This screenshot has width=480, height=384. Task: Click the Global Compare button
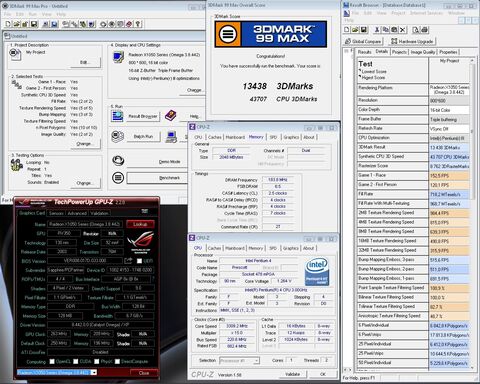tap(363, 41)
